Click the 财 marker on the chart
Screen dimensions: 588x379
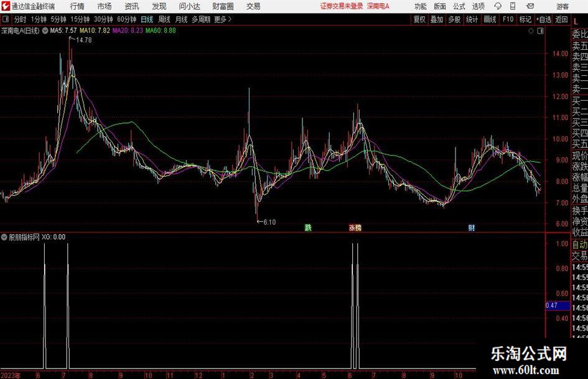pos(472,227)
